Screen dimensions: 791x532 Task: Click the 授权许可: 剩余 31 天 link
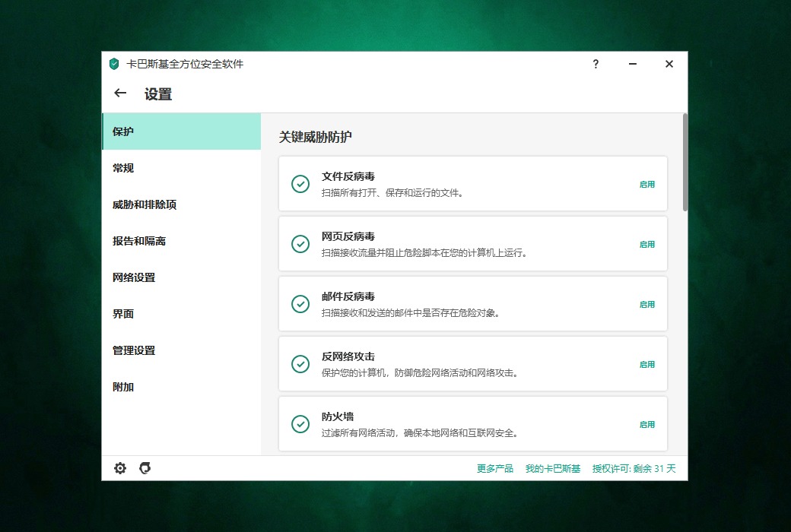tap(634, 468)
